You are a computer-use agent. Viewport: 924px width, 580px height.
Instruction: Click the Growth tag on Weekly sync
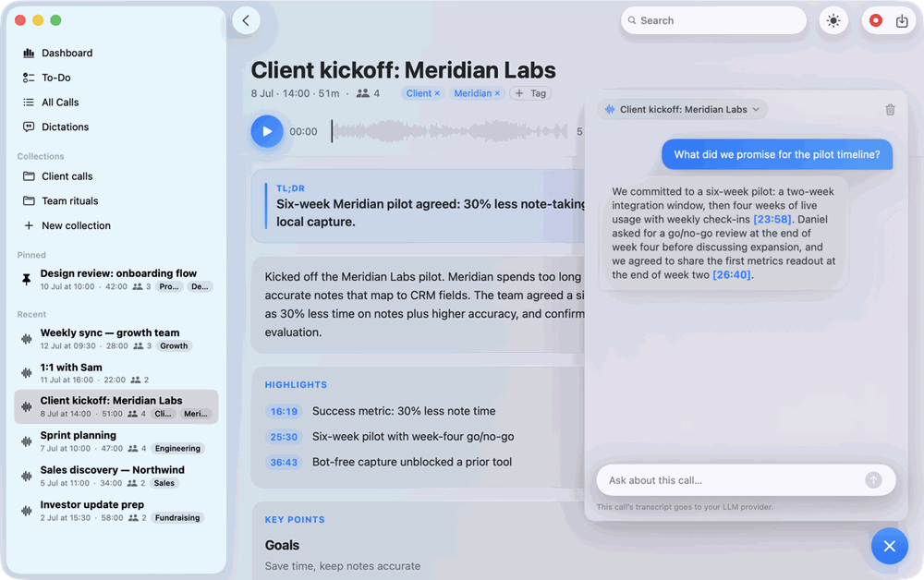[174, 346]
